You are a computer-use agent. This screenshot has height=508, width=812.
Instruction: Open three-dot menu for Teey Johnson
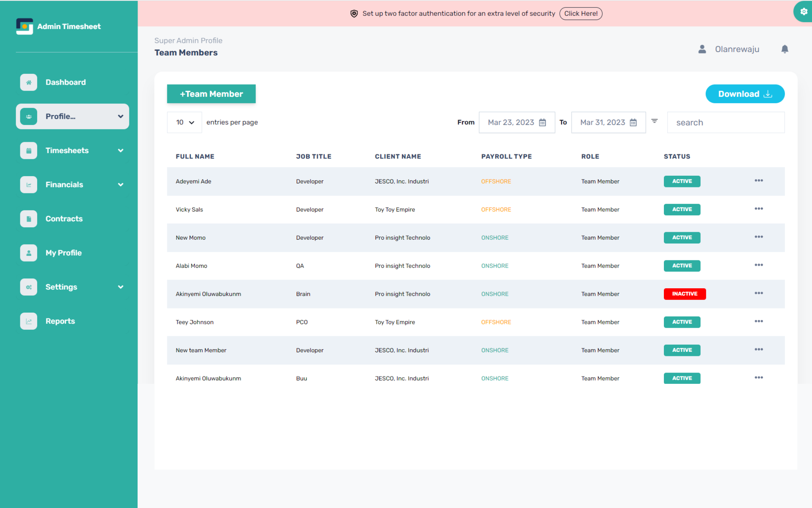click(759, 321)
